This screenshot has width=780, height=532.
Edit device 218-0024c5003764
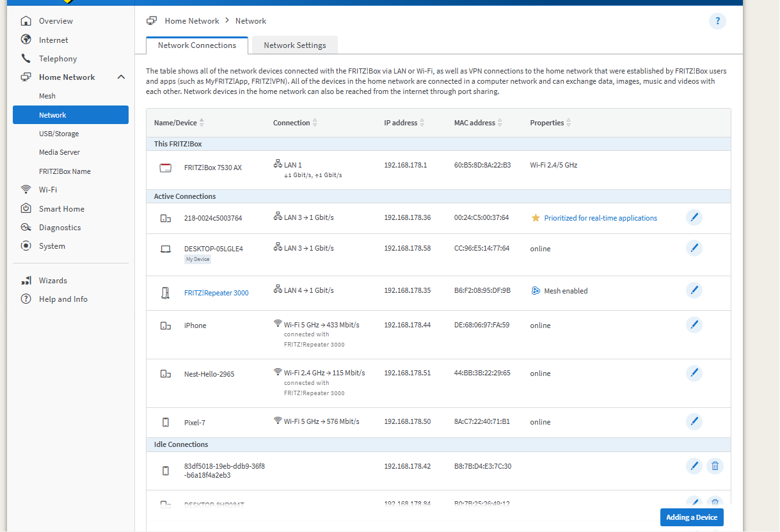(694, 217)
